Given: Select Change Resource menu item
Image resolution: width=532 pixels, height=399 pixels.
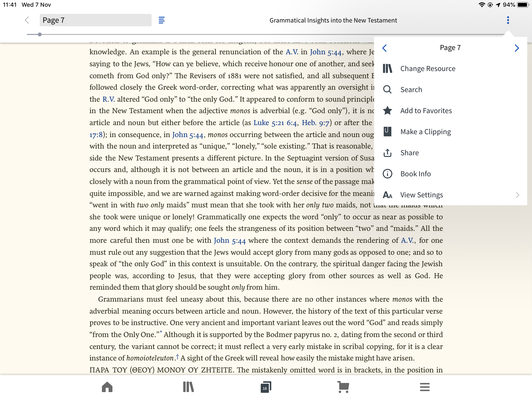Looking at the screenshot, I should coord(427,69).
